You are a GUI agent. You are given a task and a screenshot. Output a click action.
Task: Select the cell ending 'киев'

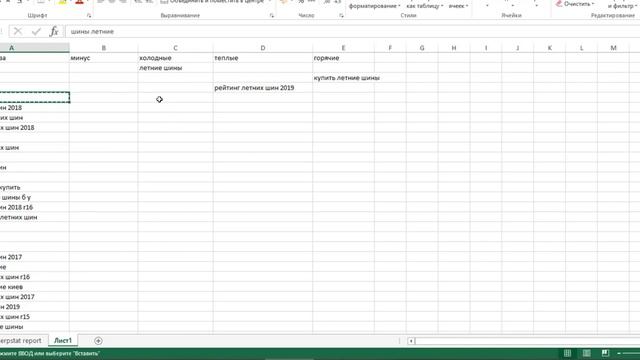34,287
